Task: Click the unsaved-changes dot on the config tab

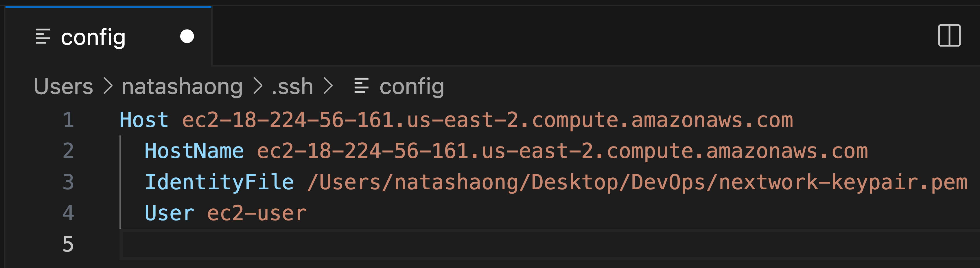Action: point(187,36)
